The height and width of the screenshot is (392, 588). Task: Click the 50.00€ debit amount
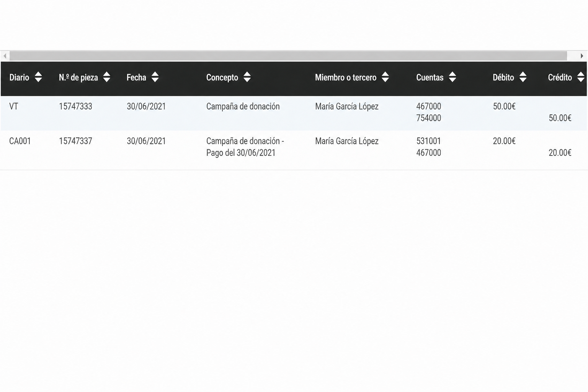click(x=504, y=106)
